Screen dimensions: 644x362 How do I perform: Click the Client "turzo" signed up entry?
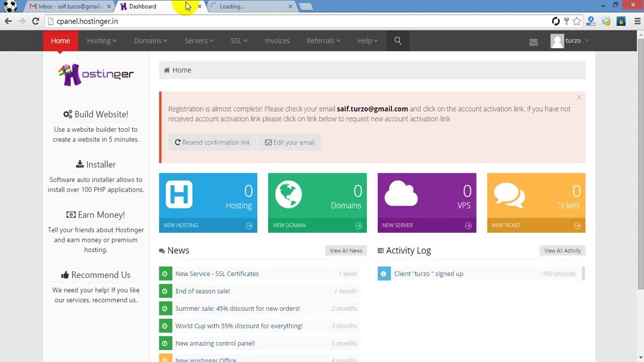pos(429,274)
